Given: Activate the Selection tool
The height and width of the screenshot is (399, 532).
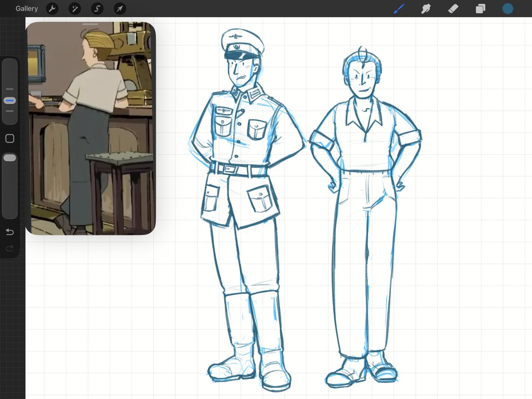Looking at the screenshot, I should coord(97,8).
